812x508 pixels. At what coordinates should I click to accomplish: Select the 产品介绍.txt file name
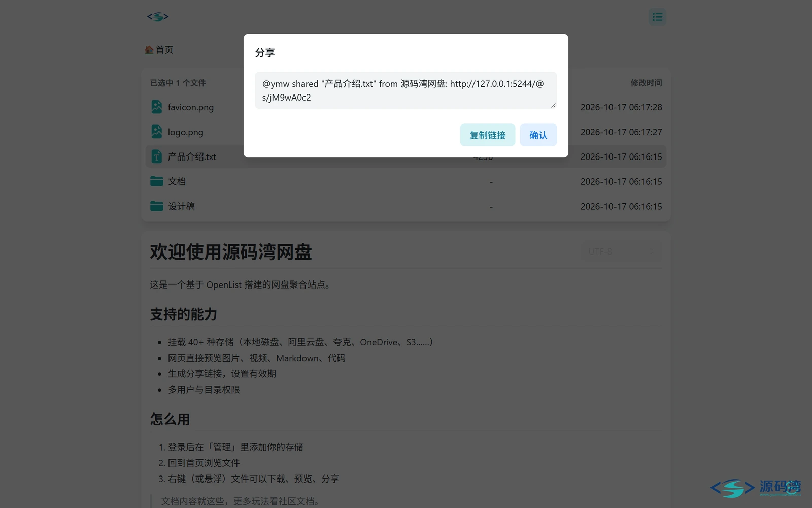(x=192, y=157)
